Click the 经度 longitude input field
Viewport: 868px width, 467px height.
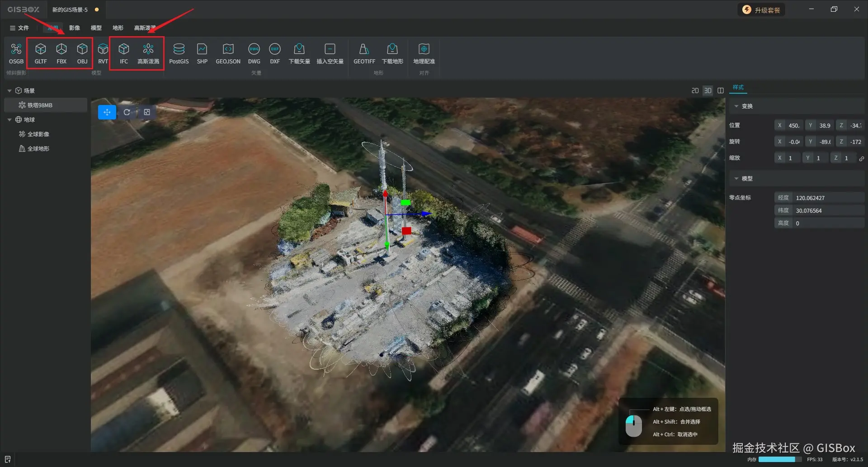click(827, 198)
